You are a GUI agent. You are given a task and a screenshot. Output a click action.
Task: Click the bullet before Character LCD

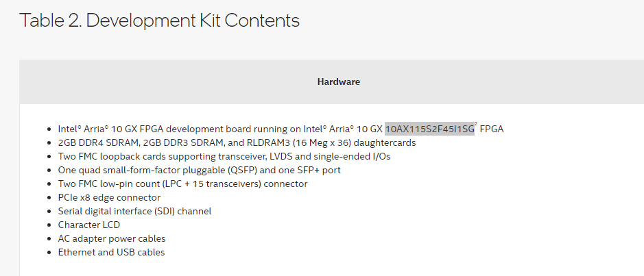49,225
